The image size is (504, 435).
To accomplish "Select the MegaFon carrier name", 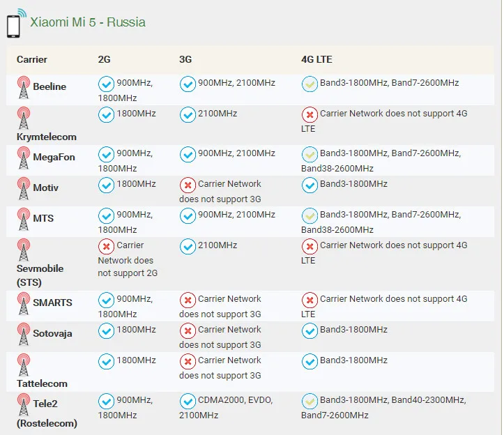I will [x=54, y=158].
